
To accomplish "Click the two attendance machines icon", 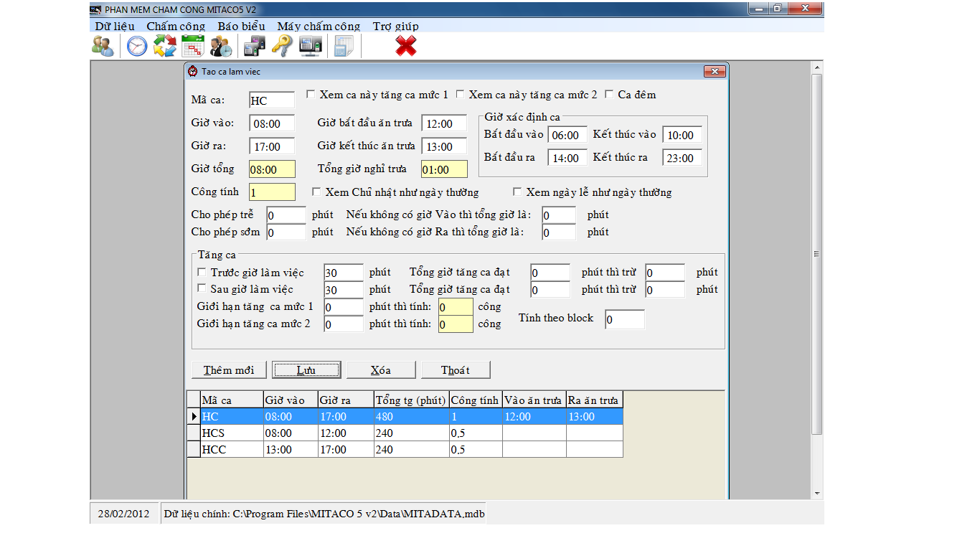I will click(255, 46).
